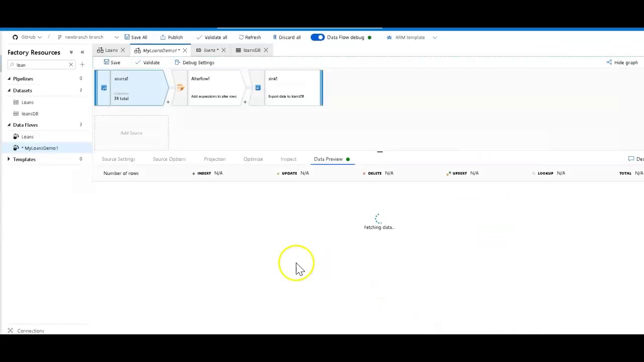Open Connections at the bottom left
The width and height of the screenshot is (644, 362).
pyautogui.click(x=31, y=331)
